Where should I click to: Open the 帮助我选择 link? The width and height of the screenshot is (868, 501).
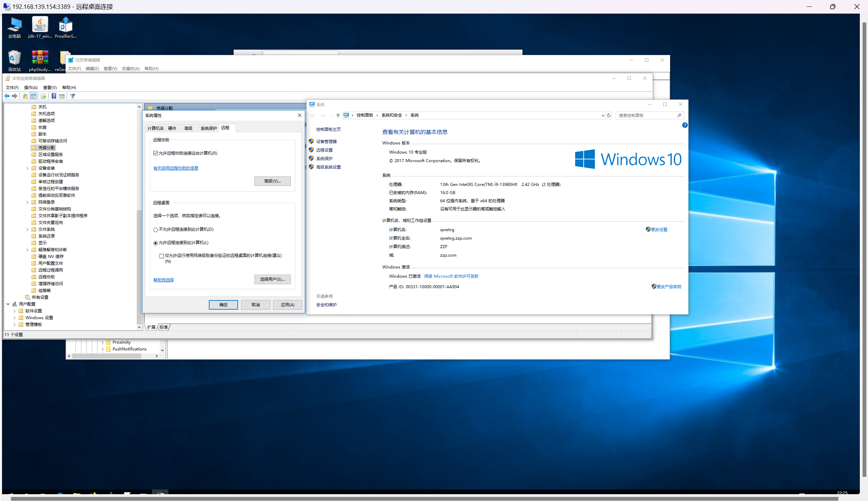(x=164, y=280)
